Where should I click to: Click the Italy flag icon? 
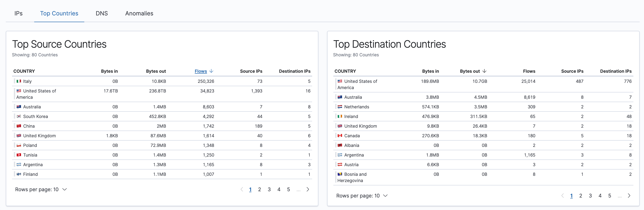(19, 81)
